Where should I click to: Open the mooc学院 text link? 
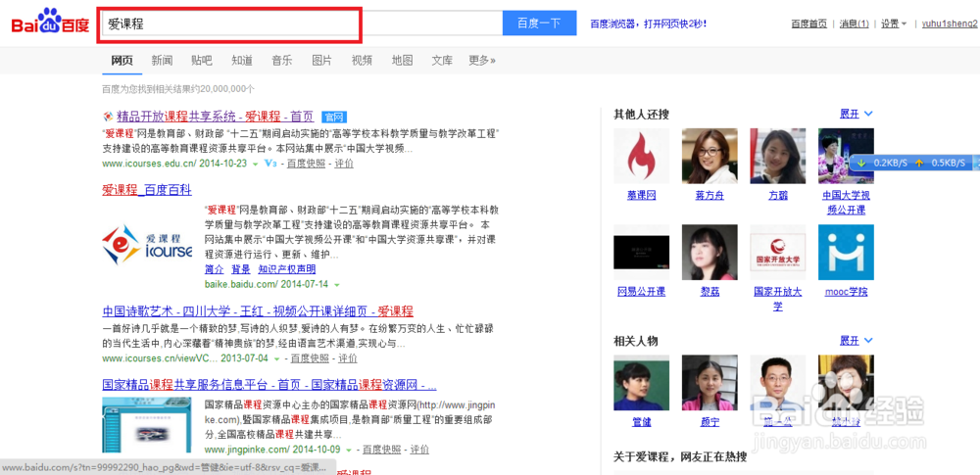coord(847,292)
